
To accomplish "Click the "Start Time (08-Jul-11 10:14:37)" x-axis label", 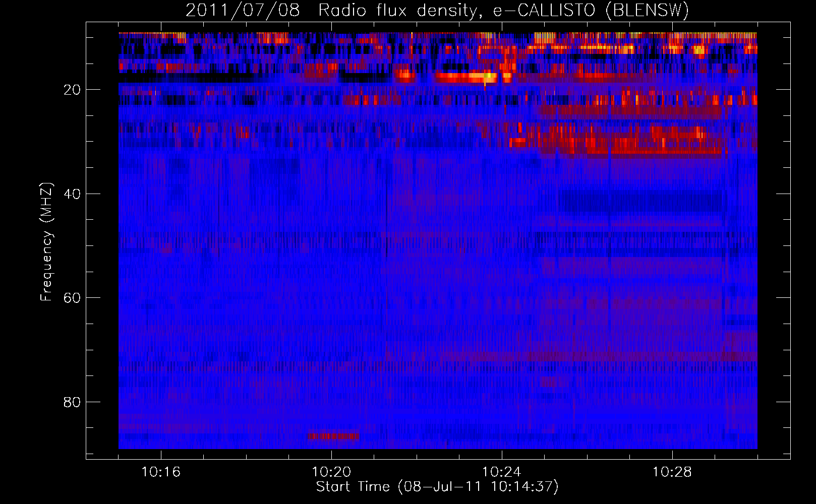I will click(x=437, y=487).
